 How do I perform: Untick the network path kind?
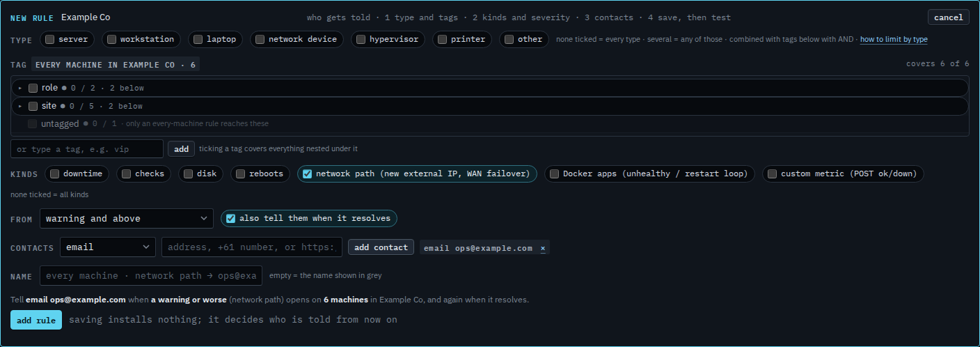(x=307, y=173)
